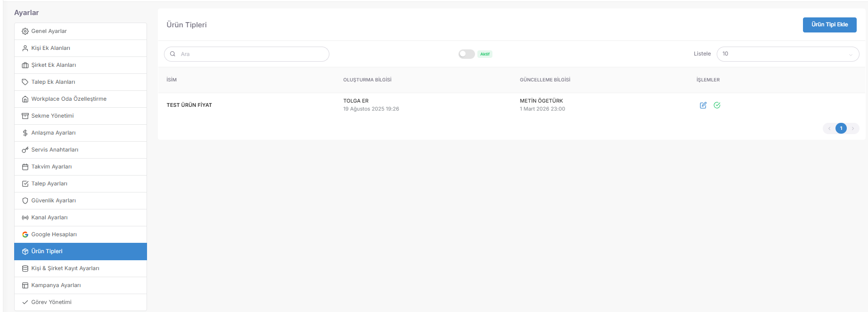The width and height of the screenshot is (868, 312).
Task: Click the Ayarlar sidebar heading
Action: (x=26, y=13)
